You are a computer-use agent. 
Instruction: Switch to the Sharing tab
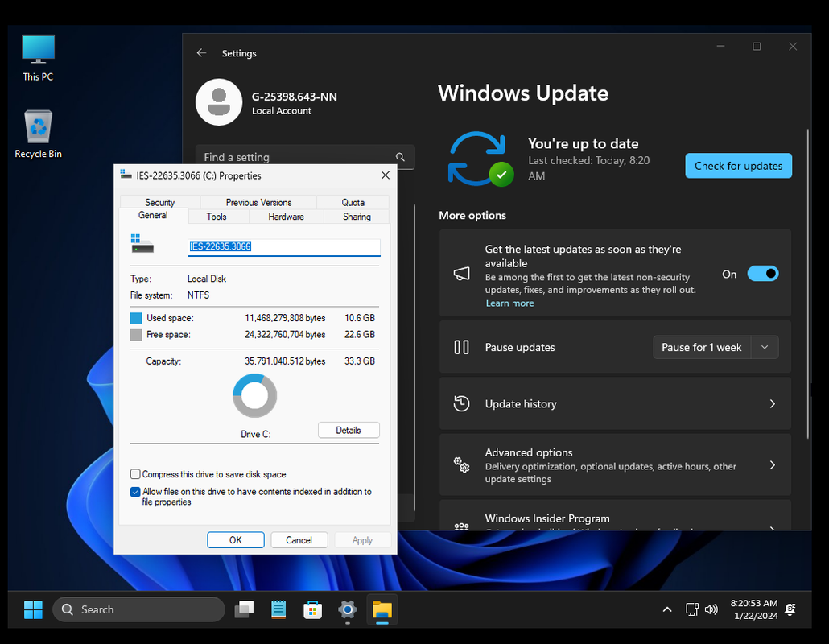click(x=357, y=217)
